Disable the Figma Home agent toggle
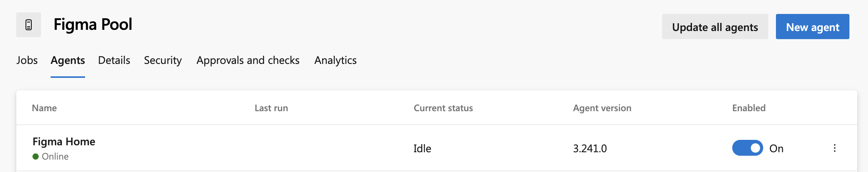Viewport: 868px width, 172px height. pos(747,148)
